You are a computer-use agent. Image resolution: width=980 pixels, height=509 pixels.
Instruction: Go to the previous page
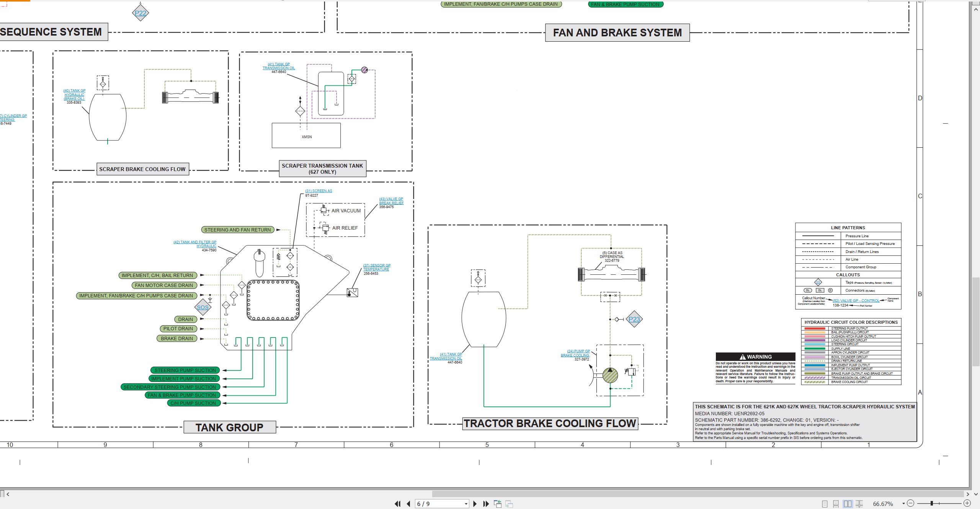[409, 504]
